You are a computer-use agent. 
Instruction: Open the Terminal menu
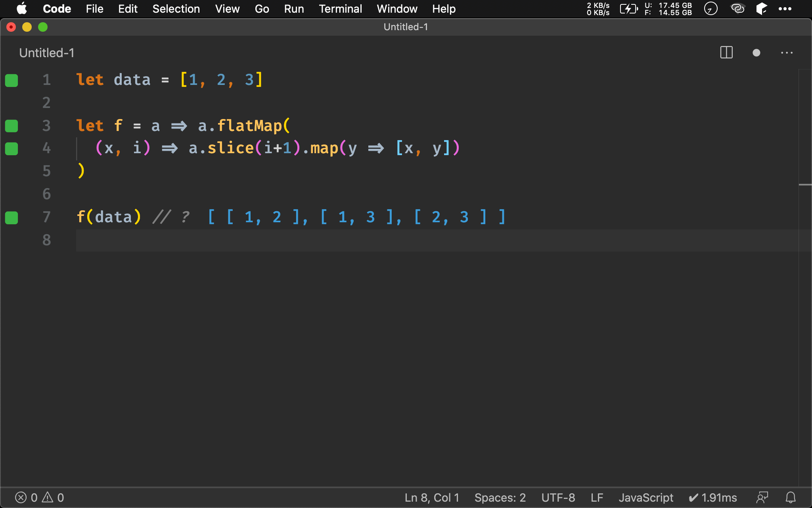pos(340,9)
